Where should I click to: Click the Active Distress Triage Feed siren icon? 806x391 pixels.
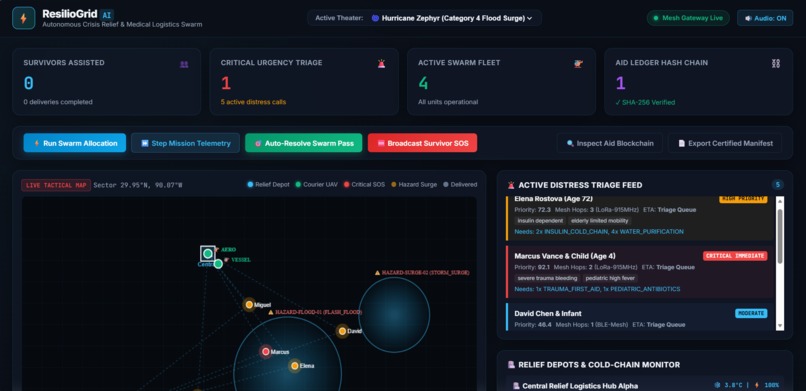[511, 185]
